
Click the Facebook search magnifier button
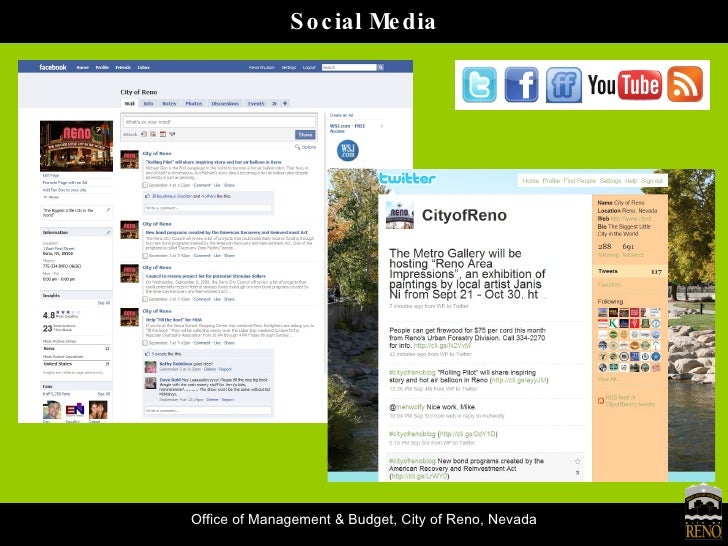click(x=380, y=67)
